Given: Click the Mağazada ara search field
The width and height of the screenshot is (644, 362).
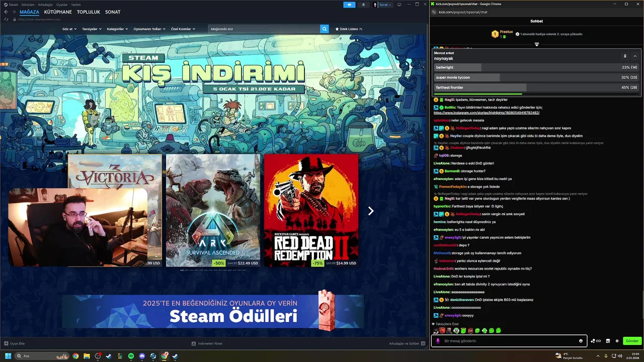Looking at the screenshot, I should click(x=264, y=29).
